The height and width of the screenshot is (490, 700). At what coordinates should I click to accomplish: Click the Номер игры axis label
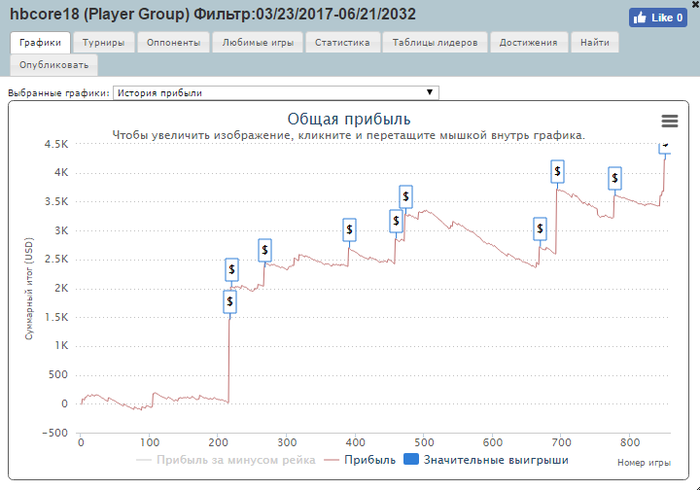(x=644, y=463)
